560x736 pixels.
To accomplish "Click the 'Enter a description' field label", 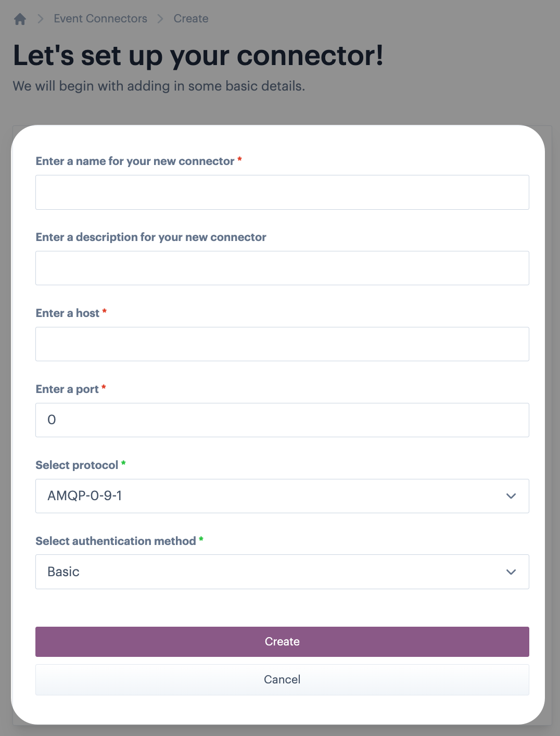I will pyautogui.click(x=151, y=237).
